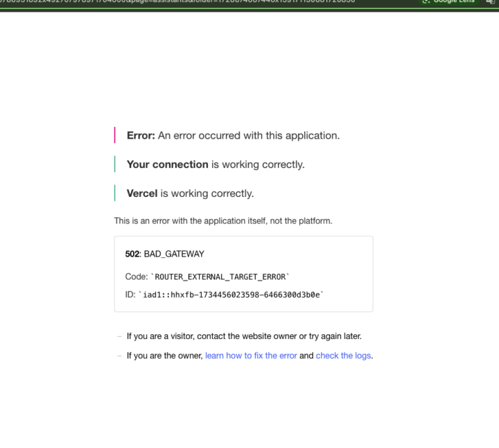Click 'If you are a visitor, contact the website owner' line
This screenshot has height=448, width=499.
pyautogui.click(x=244, y=336)
